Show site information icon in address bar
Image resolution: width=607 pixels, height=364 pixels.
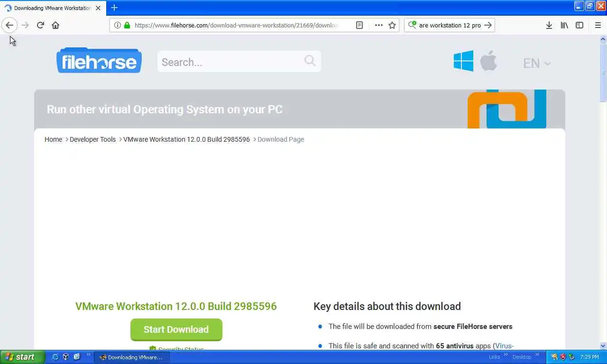click(117, 25)
